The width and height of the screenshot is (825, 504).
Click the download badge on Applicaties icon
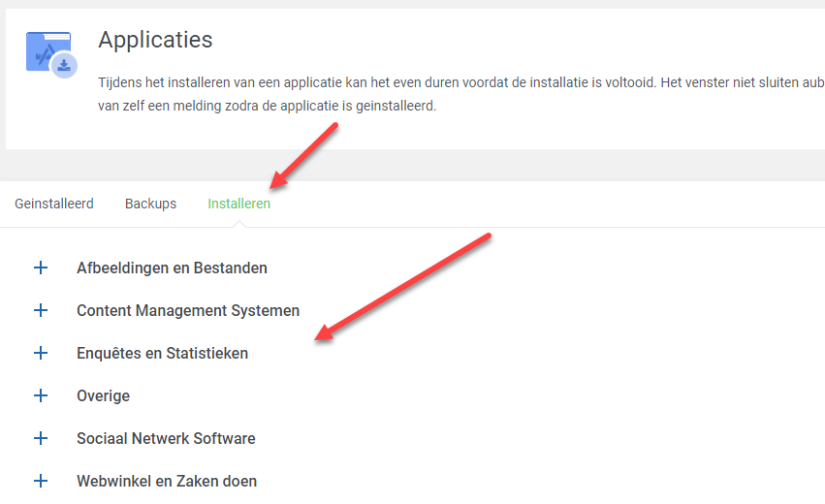pyautogui.click(x=64, y=65)
